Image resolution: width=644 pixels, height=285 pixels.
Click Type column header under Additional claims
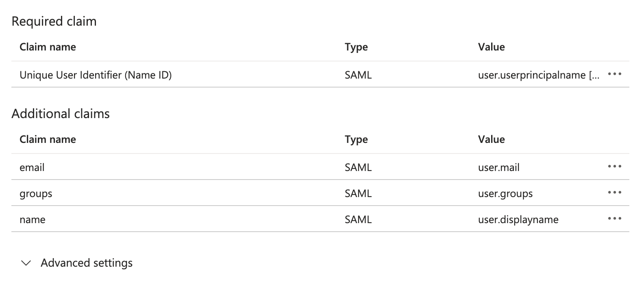pyautogui.click(x=356, y=140)
